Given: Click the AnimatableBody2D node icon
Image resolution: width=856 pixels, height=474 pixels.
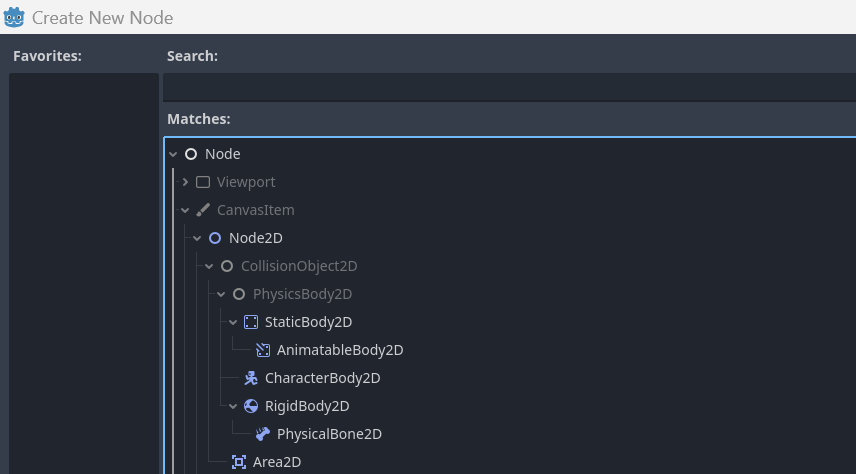Looking at the screenshot, I should tap(263, 350).
